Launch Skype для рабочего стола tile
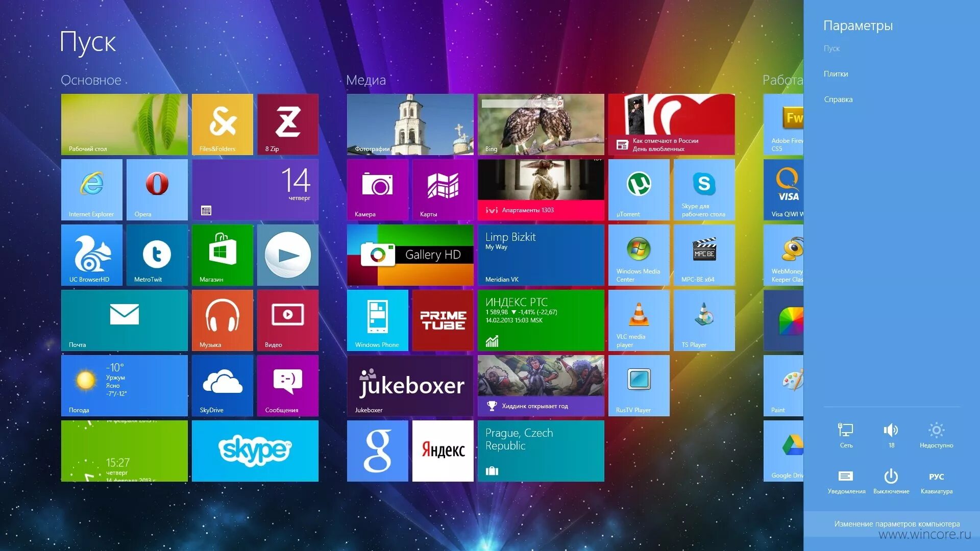The image size is (980, 551). (x=704, y=190)
